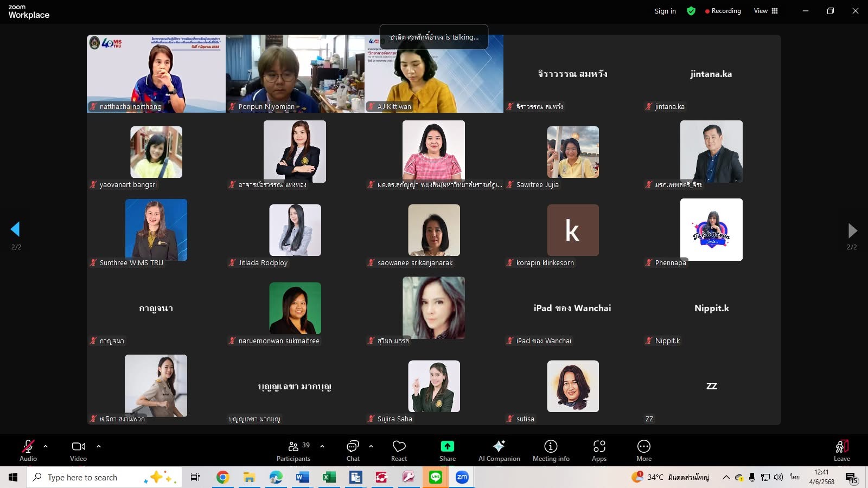Screen dimensions: 868x488
Task: Open the View layout menu
Action: pyautogui.click(x=765, y=11)
